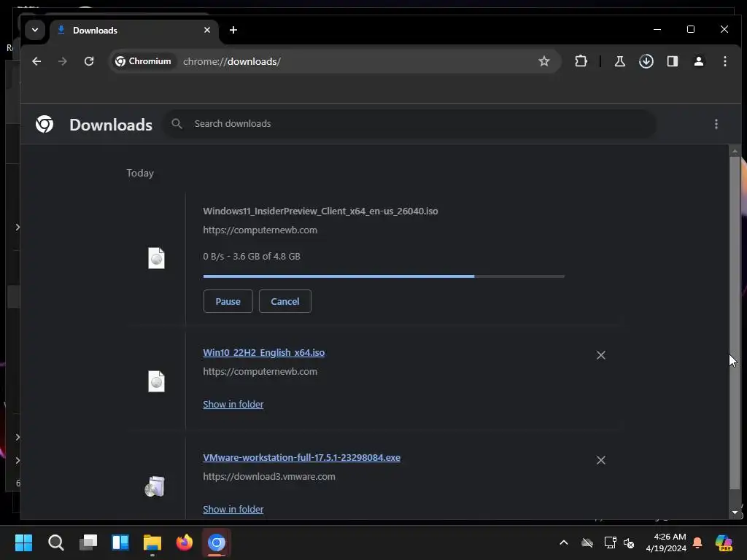Remove VMware installer from downloads list
The height and width of the screenshot is (560, 747).
coord(601,460)
